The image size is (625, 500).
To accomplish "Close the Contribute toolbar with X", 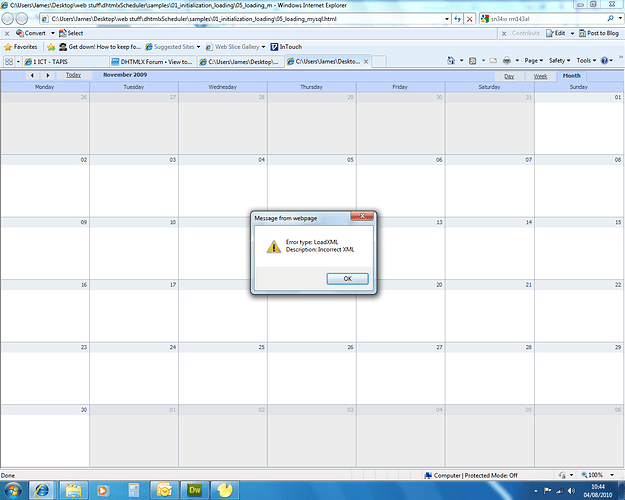I will [x=504, y=33].
